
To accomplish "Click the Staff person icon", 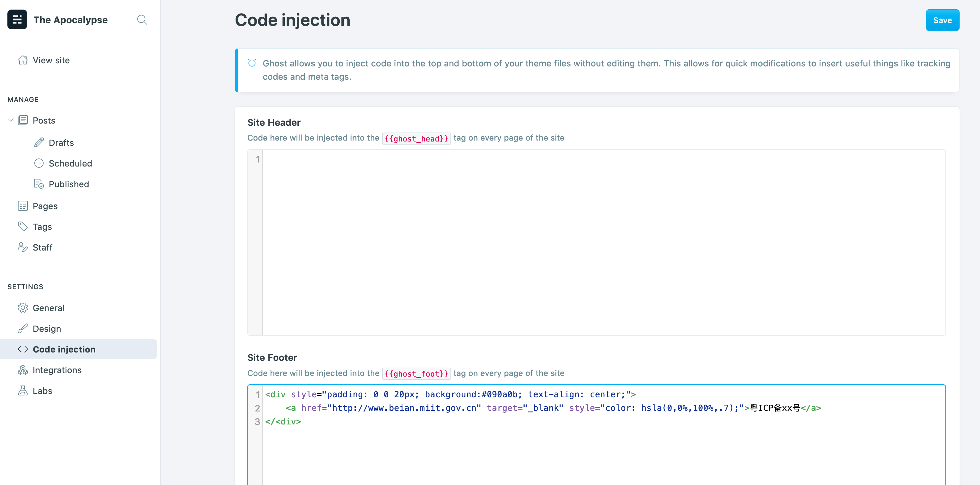I will click(x=23, y=247).
